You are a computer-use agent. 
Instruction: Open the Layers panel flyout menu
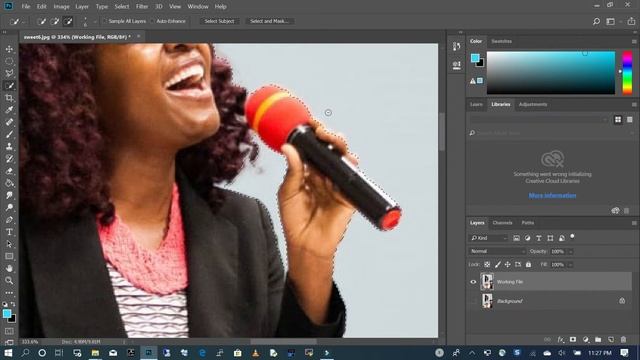634,223
